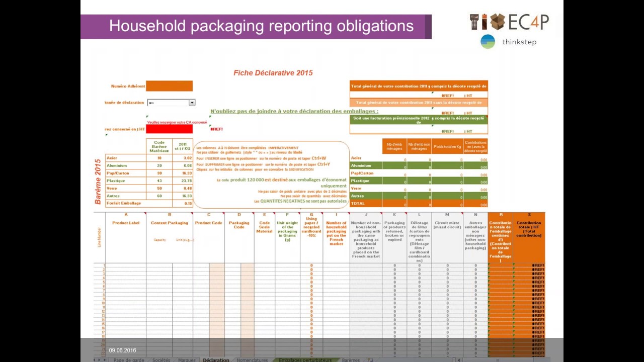This screenshot has width=644, height=362.
Task: Open the Emballages perturbateurs sheet tab
Action: [305, 360]
